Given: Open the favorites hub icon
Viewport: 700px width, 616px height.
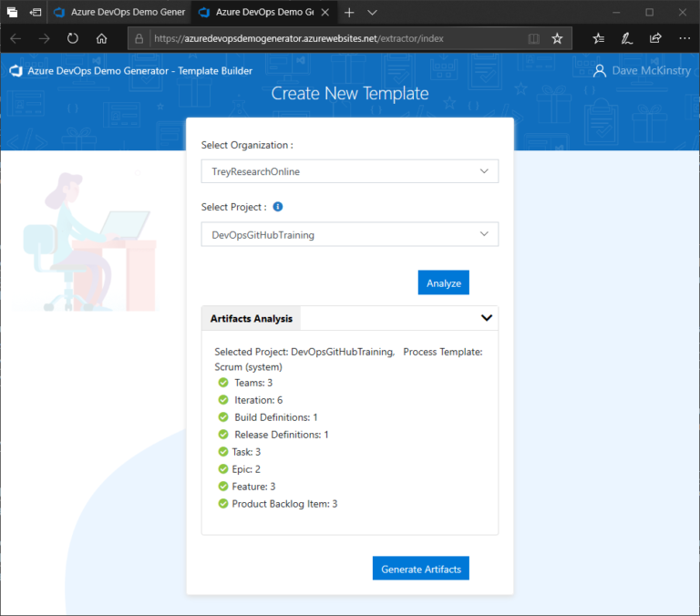Looking at the screenshot, I should [x=598, y=38].
